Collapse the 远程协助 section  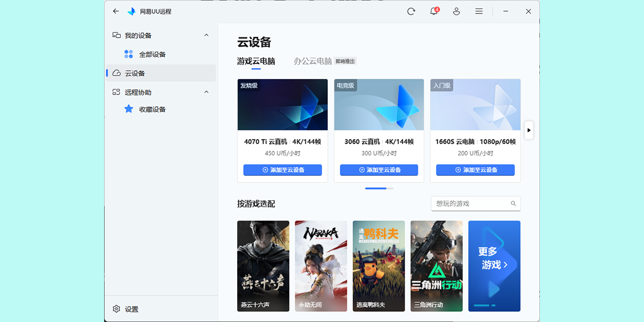(206, 92)
